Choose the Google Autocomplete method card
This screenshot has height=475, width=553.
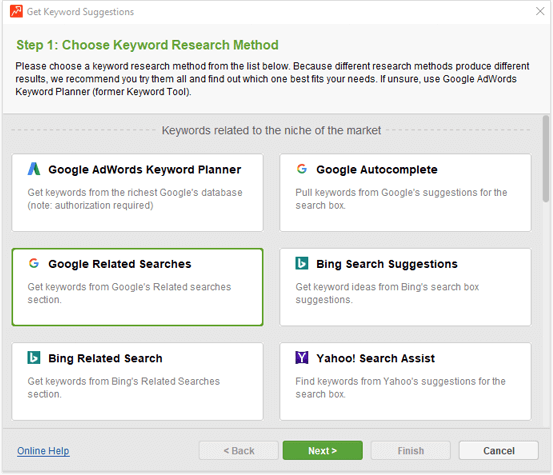405,193
